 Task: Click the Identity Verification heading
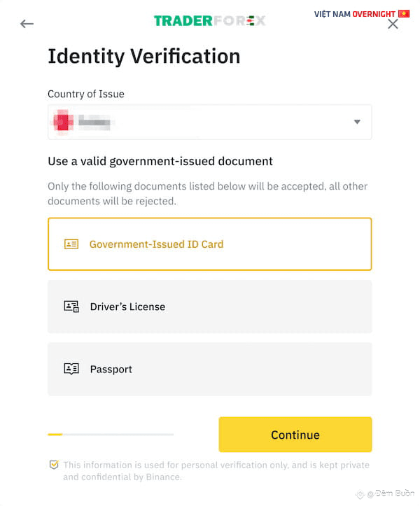[x=144, y=56]
